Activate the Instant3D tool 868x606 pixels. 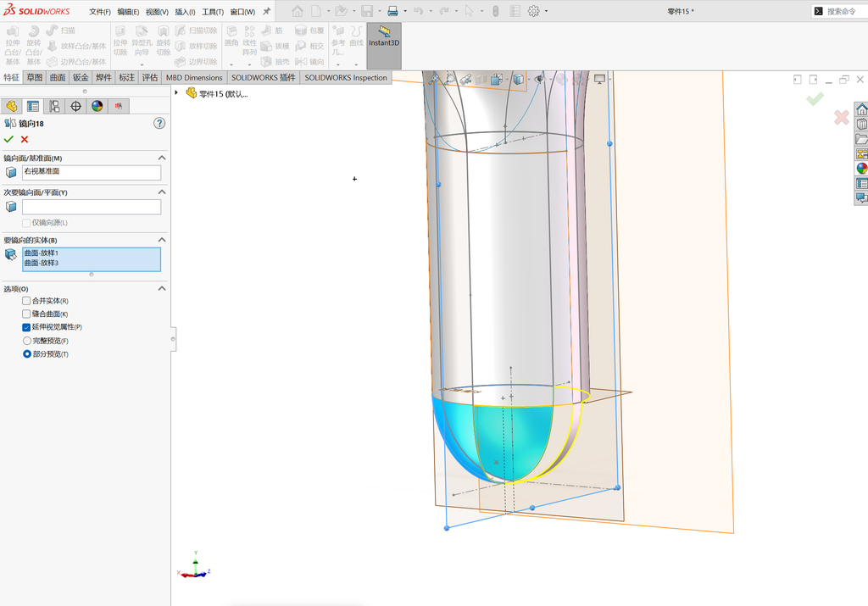point(384,46)
